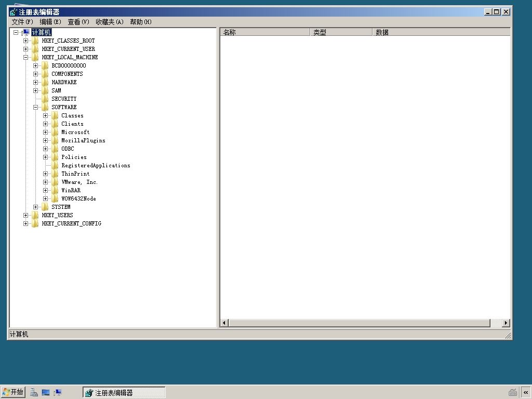
Task: Expand the SYSTEM key
Action: (35, 207)
